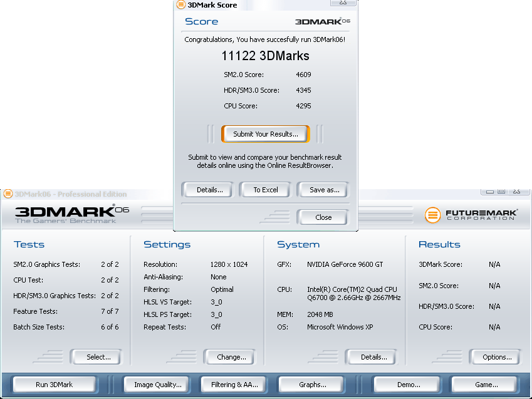Close the 3DMark Score dialog with X

[x=343, y=3]
